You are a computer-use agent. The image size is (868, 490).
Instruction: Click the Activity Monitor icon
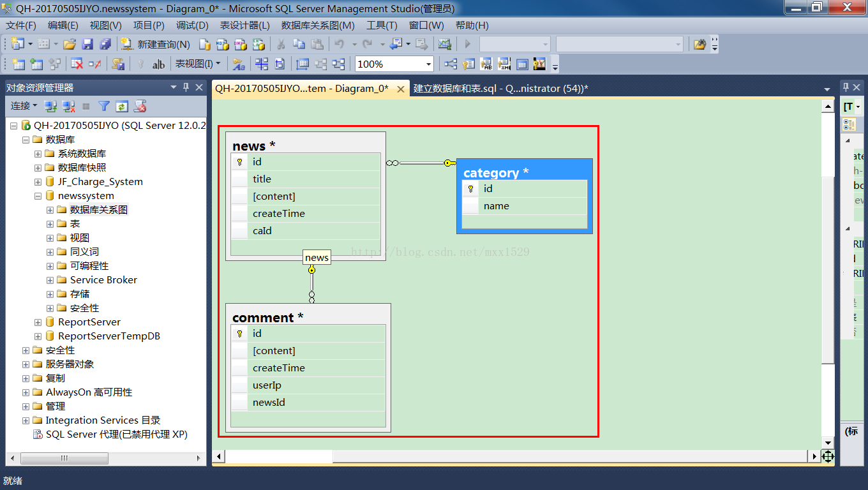tap(444, 44)
